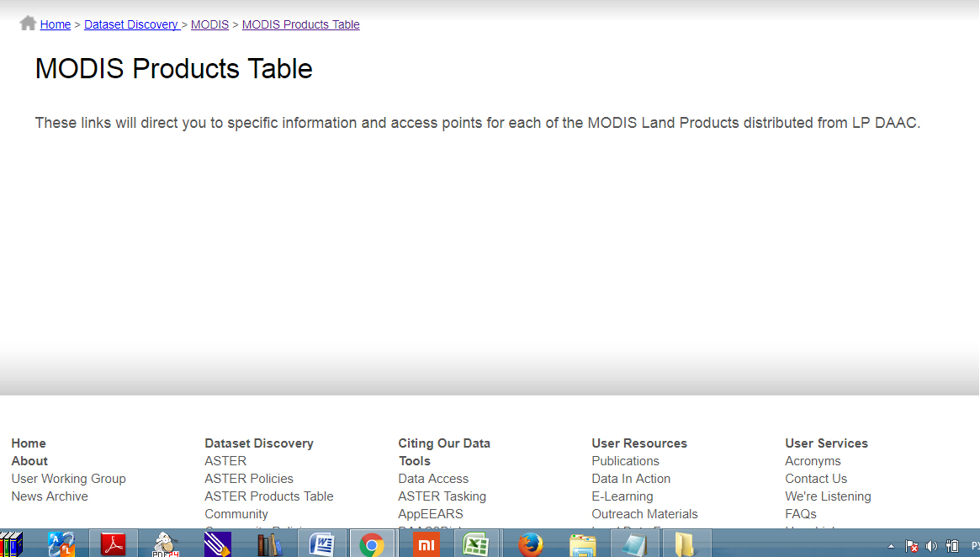Expand hidden system tray icons

891,545
